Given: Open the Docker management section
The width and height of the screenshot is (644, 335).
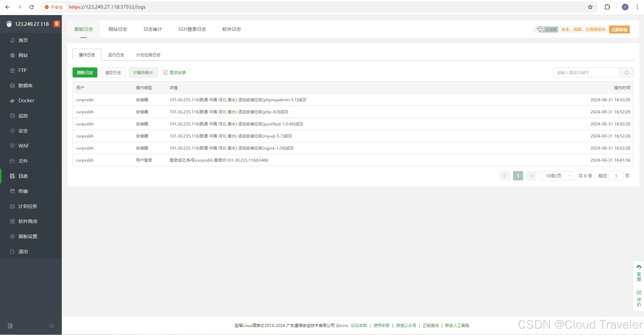Looking at the screenshot, I should (x=26, y=100).
